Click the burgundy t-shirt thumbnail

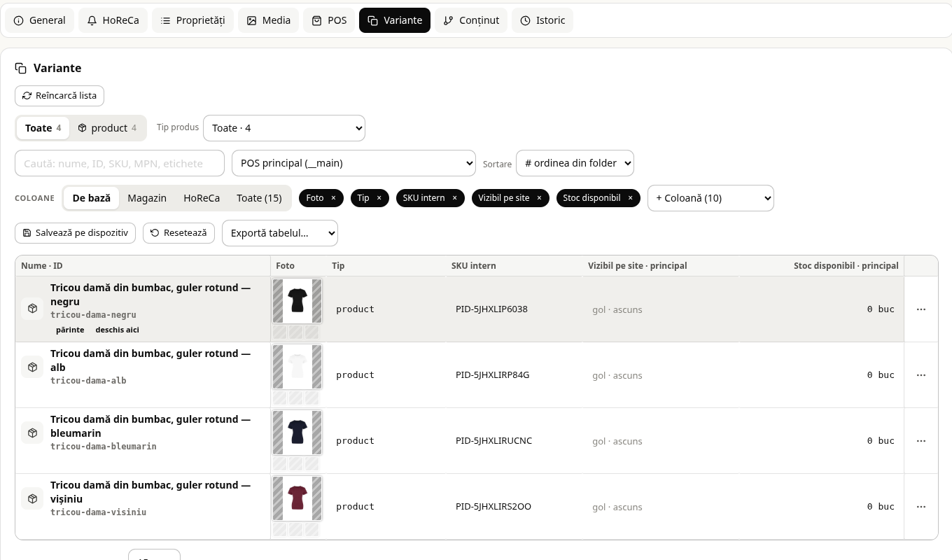(297, 498)
